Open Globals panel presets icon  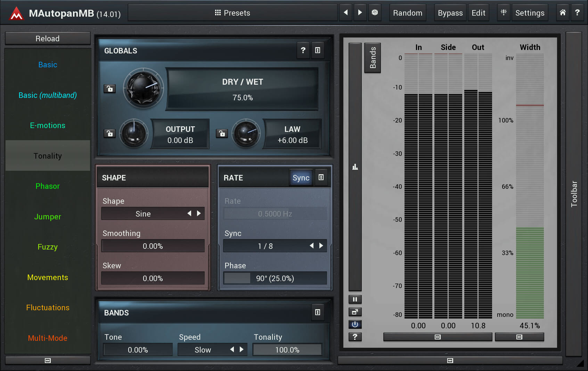pos(318,50)
